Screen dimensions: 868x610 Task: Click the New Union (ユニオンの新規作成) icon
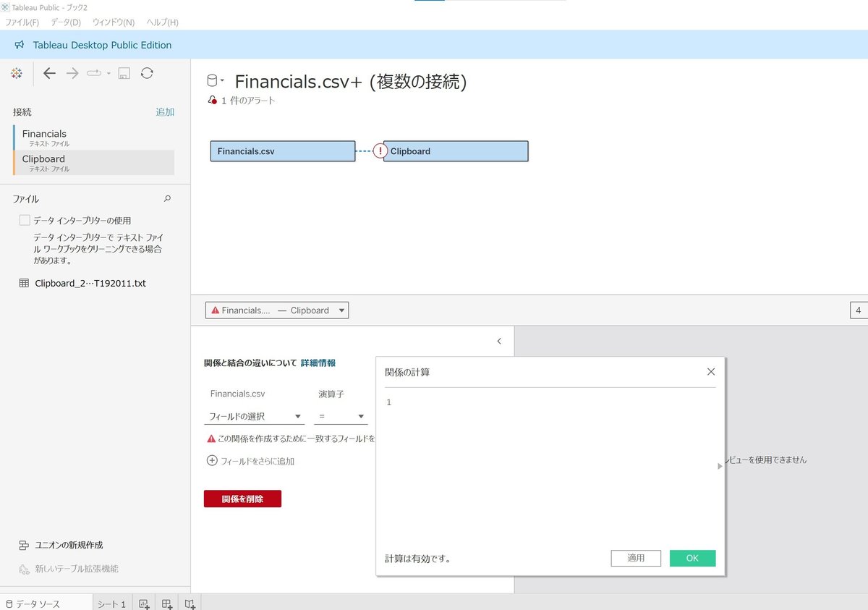(24, 545)
